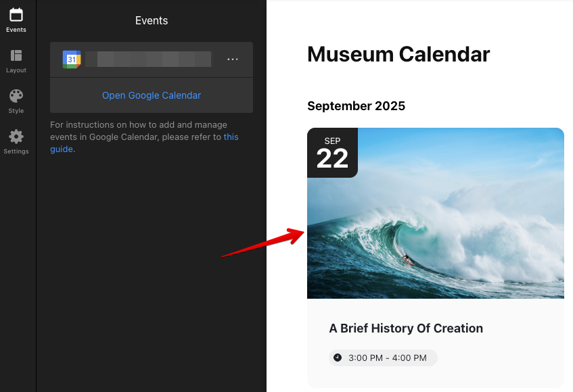Open the Settings gear icon
The height and width of the screenshot is (392, 573).
pyautogui.click(x=16, y=137)
